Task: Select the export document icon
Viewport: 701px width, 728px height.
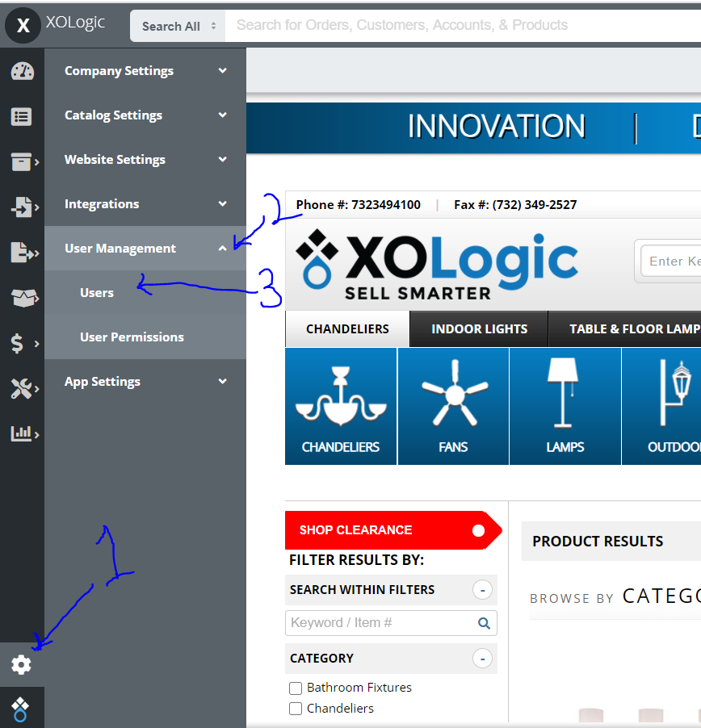Action: 22,252
